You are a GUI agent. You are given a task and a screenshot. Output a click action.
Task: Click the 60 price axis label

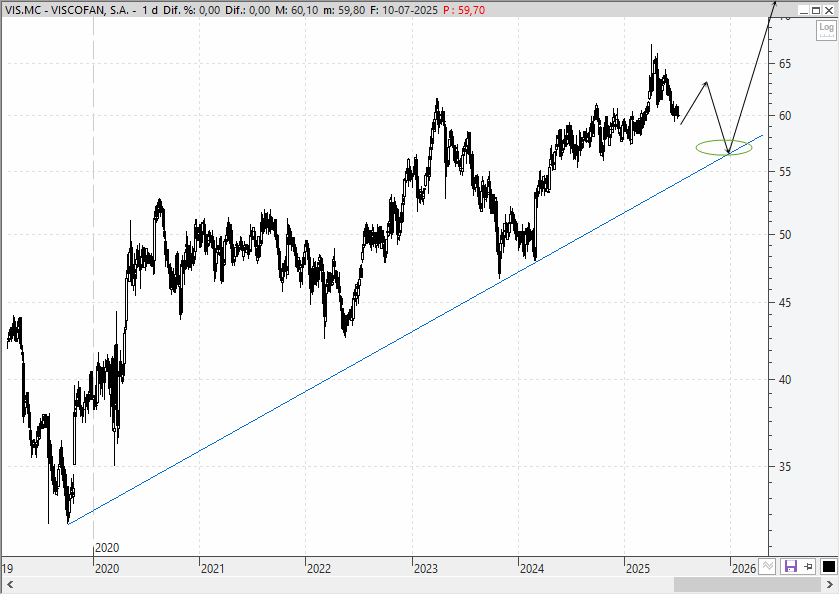point(785,116)
